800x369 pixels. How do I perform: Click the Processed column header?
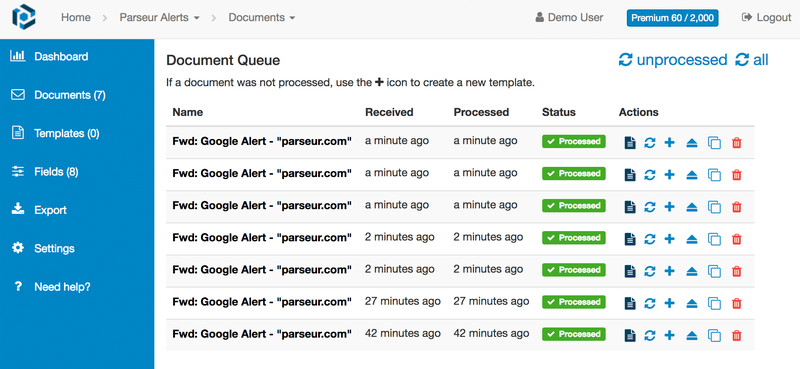(481, 112)
